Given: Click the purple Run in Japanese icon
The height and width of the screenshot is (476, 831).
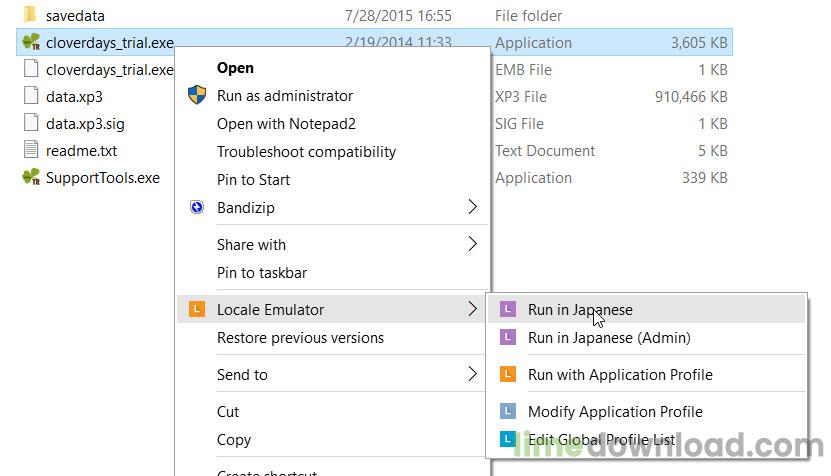Looking at the screenshot, I should click(508, 310).
